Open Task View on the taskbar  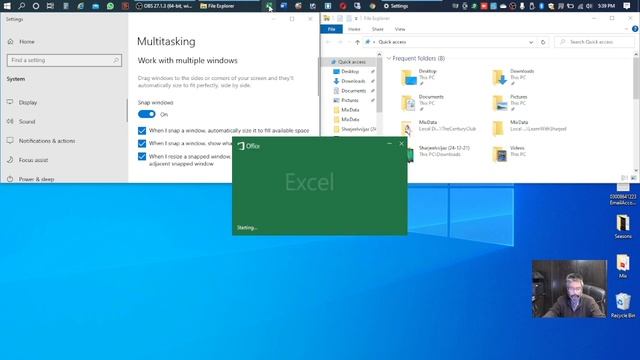pyautogui.click(x=50, y=6)
